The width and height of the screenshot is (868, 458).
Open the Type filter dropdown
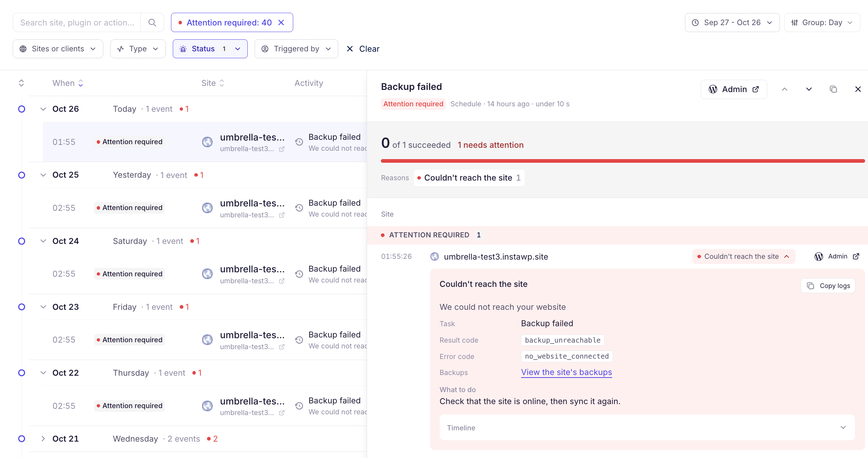click(138, 49)
